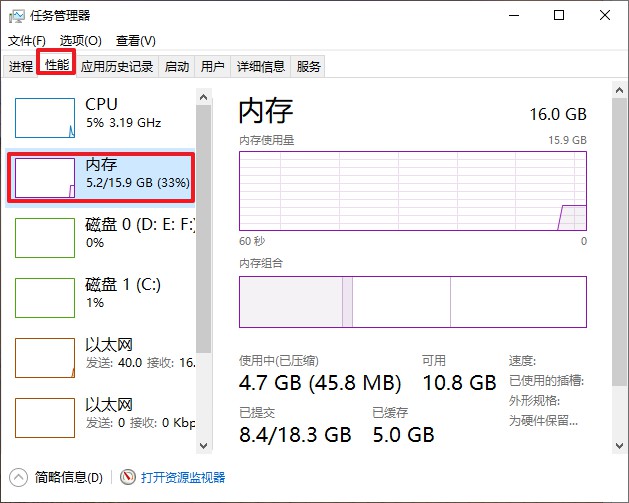Select the CPU usage graph thumbnail
Viewport: 629px width, 503px height.
pos(45,118)
